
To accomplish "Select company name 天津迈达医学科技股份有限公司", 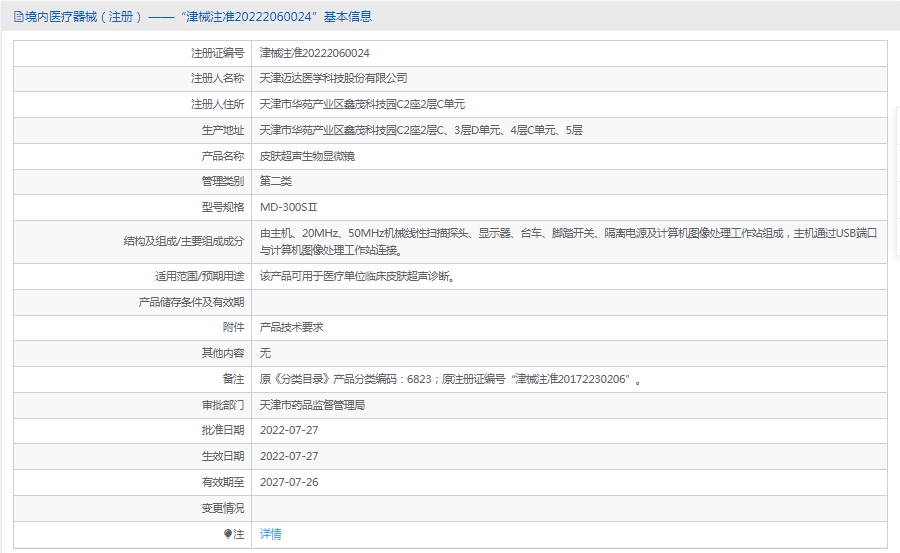I will click(x=333, y=78).
